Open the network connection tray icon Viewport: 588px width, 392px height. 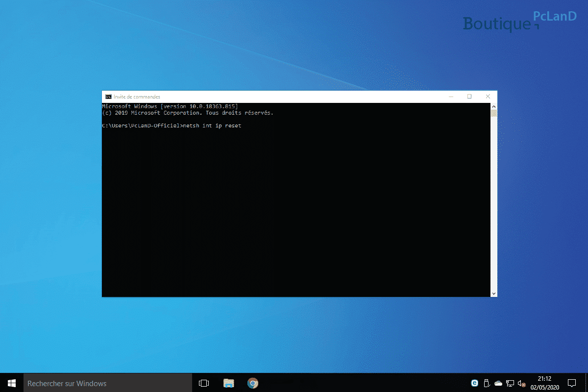[510, 383]
